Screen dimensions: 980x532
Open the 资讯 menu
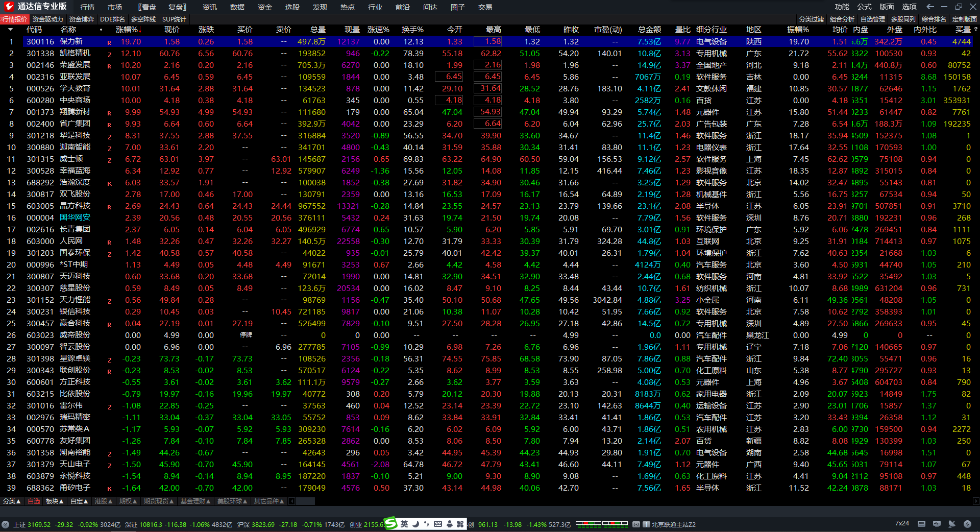pyautogui.click(x=210, y=7)
